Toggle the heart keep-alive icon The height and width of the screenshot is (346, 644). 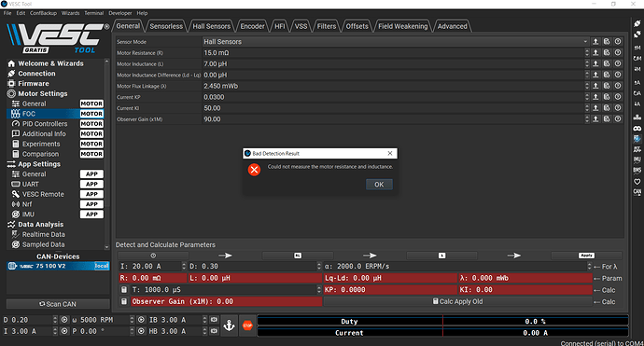637,181
